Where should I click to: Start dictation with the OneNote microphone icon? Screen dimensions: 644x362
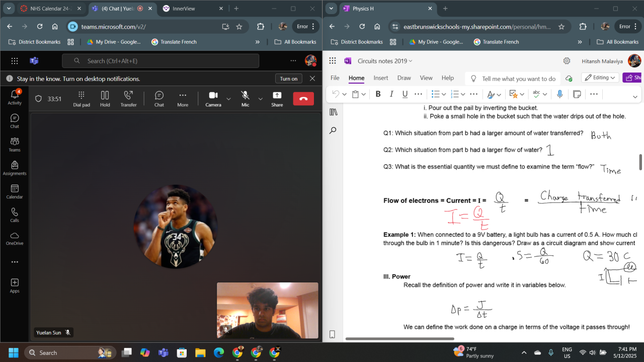pyautogui.click(x=559, y=94)
